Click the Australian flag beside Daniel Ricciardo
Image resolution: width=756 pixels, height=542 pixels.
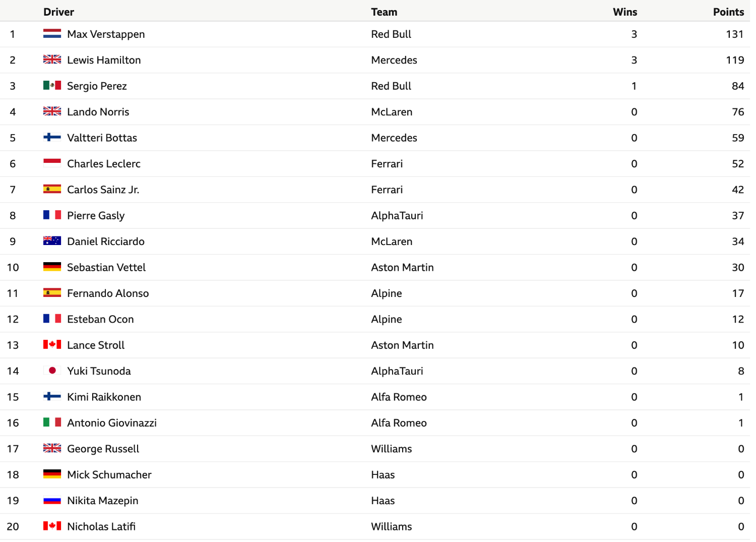coord(52,241)
